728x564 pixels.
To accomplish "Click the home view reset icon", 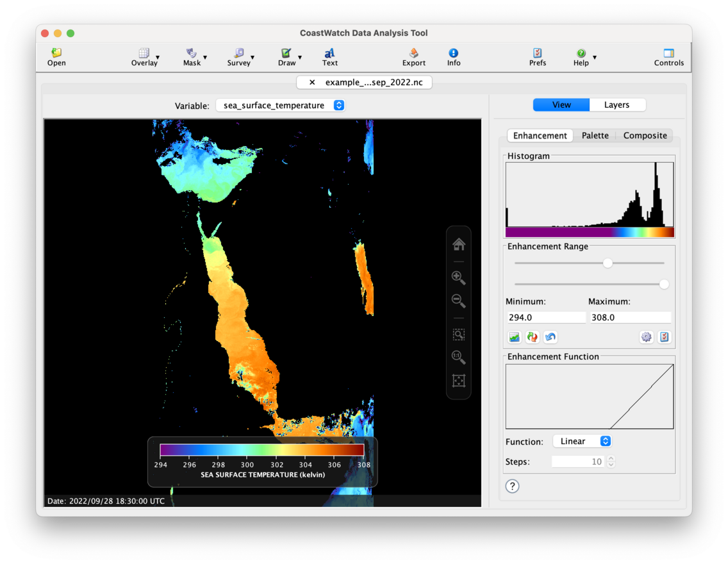I will click(458, 244).
